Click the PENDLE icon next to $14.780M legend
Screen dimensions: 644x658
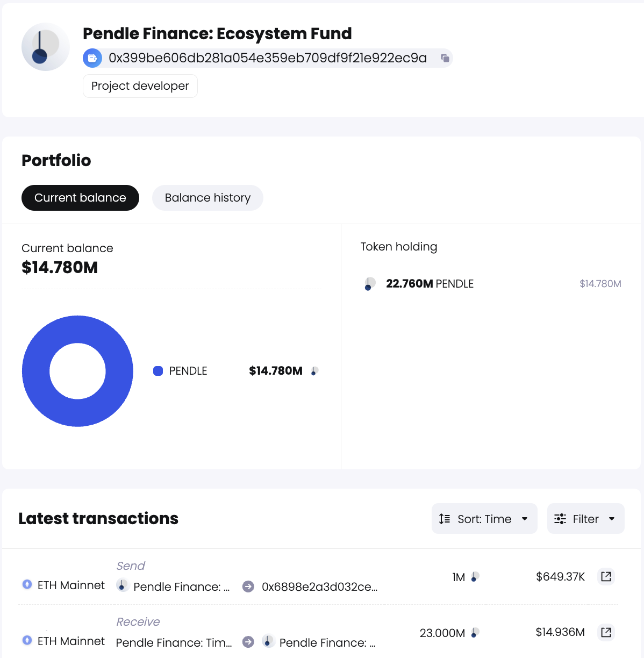(x=313, y=371)
